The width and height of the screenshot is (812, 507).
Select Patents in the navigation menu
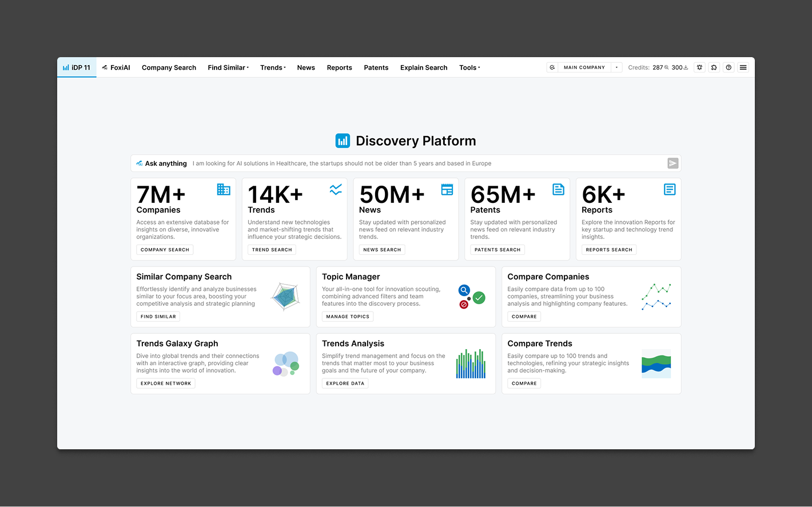[x=376, y=67]
